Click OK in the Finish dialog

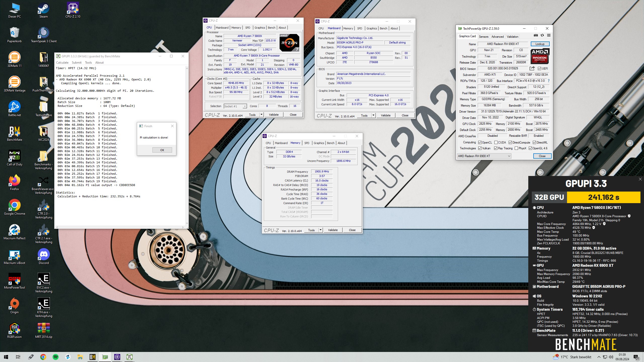tap(162, 150)
